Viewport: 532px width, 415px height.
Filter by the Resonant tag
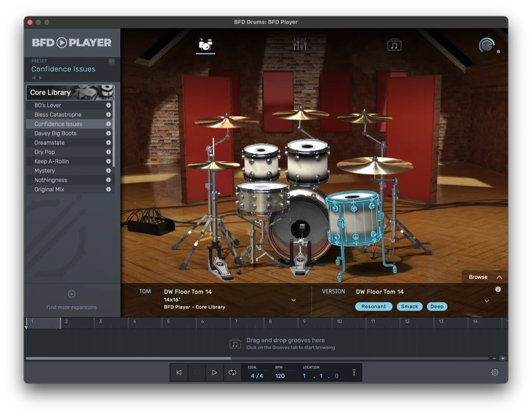374,306
